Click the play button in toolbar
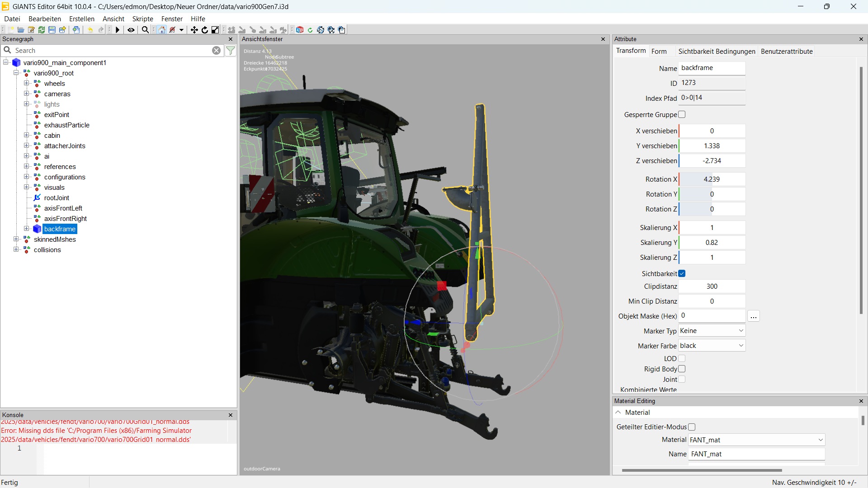This screenshot has width=868, height=488. [x=118, y=30]
